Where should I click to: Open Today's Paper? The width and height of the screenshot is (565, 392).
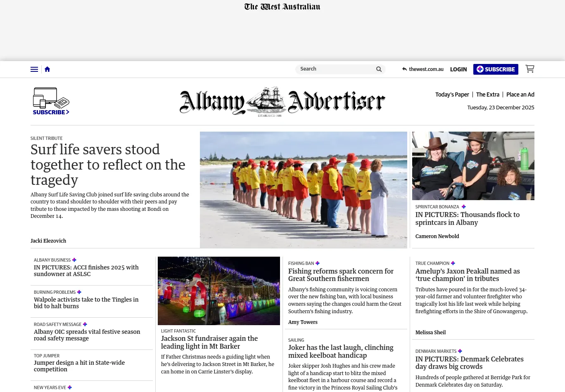452,94
